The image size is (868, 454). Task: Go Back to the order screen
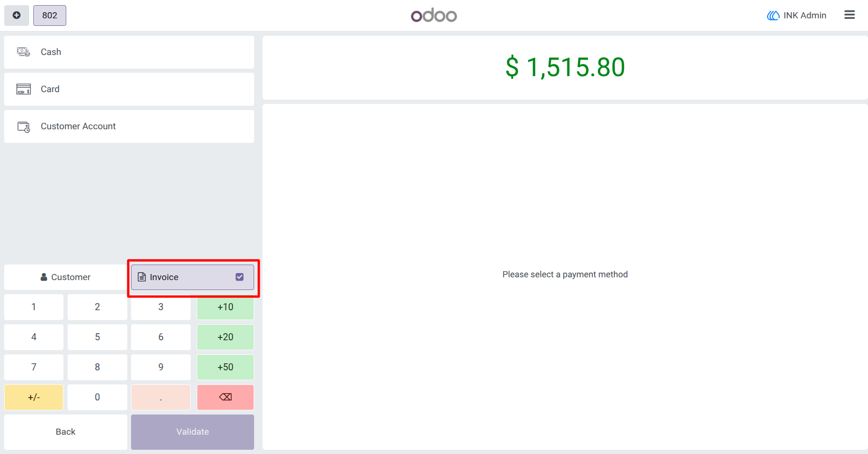pyautogui.click(x=66, y=432)
